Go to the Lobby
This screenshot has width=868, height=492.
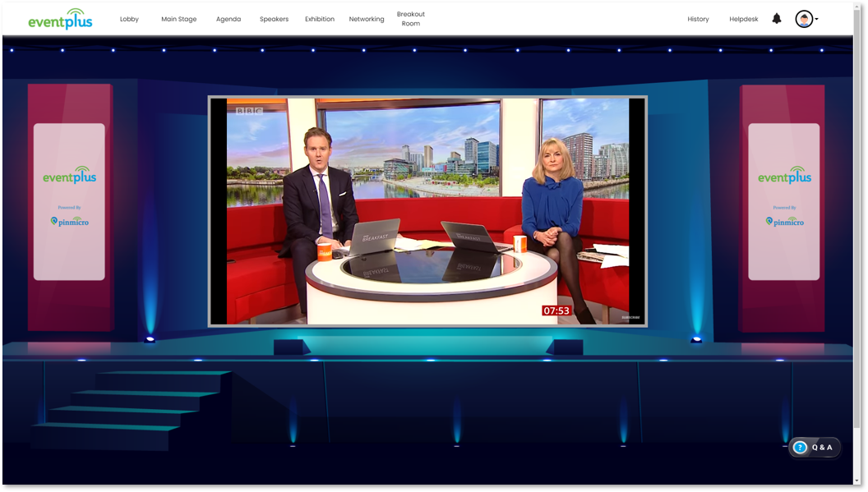pos(129,19)
